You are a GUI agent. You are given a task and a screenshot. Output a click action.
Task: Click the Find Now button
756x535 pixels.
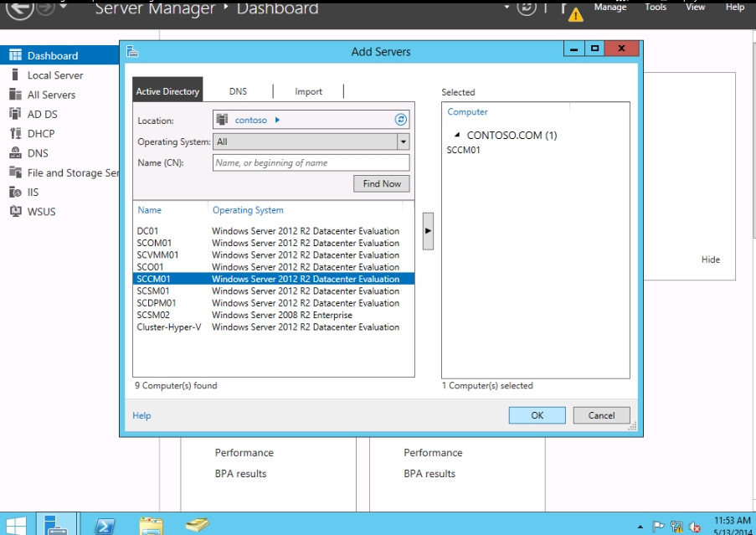[x=382, y=183]
